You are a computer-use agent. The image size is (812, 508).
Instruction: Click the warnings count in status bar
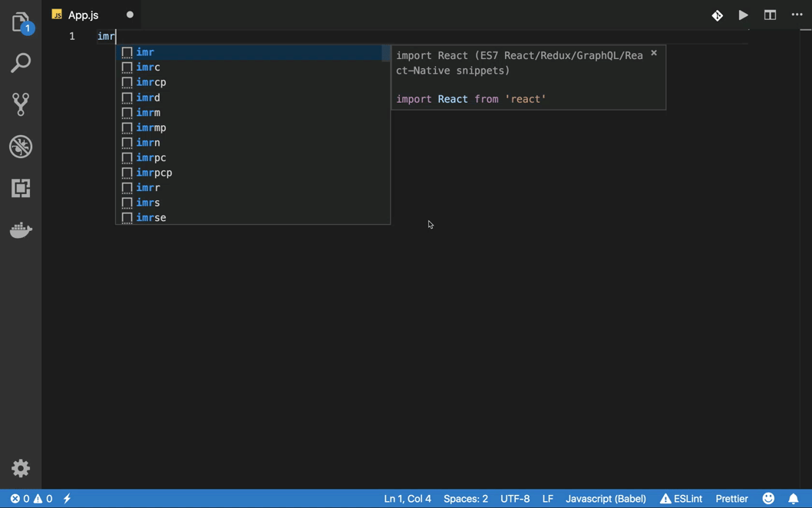click(43, 499)
